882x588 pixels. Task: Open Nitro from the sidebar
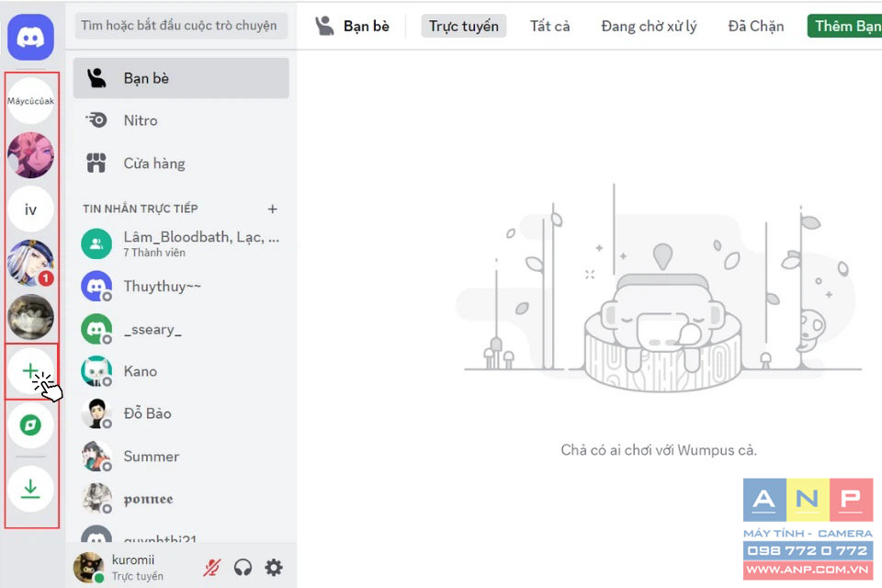pyautogui.click(x=181, y=120)
